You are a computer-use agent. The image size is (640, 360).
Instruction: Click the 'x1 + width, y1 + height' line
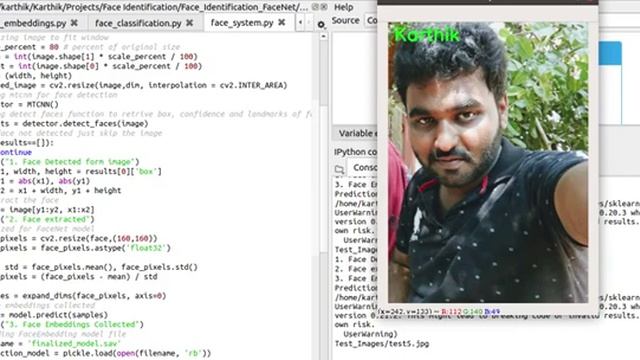point(60,191)
